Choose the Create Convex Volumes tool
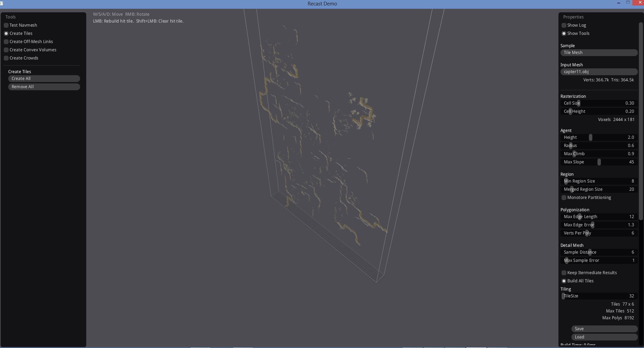This screenshot has width=644, height=348. click(6, 50)
